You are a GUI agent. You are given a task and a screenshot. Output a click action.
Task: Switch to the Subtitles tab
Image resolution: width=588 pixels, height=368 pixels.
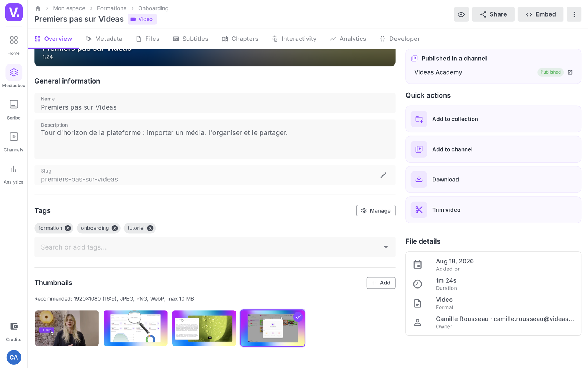(x=191, y=39)
